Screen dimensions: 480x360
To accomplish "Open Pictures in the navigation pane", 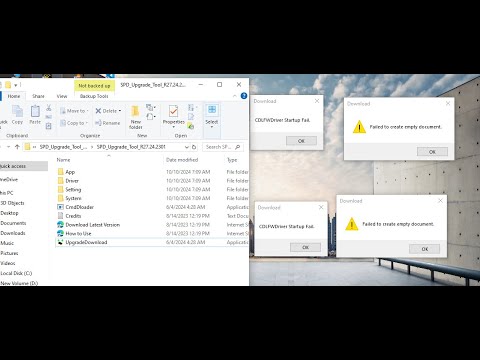I will tap(9, 253).
